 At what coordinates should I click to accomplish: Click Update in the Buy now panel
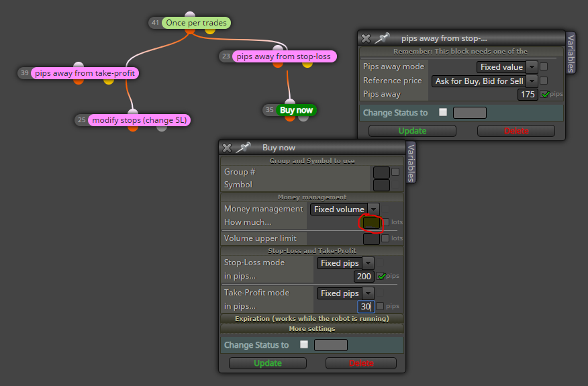(x=268, y=363)
